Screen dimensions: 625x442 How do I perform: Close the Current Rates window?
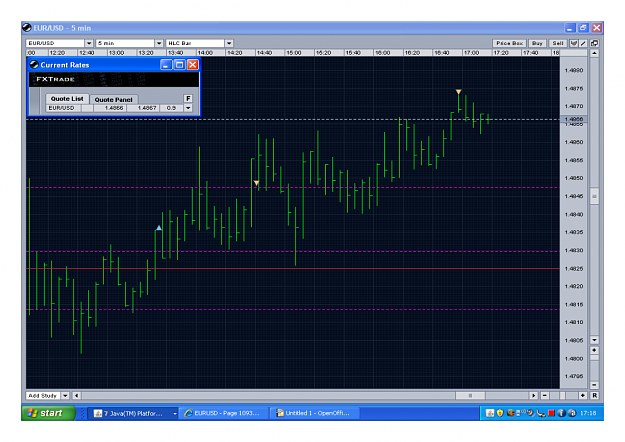[x=193, y=65]
